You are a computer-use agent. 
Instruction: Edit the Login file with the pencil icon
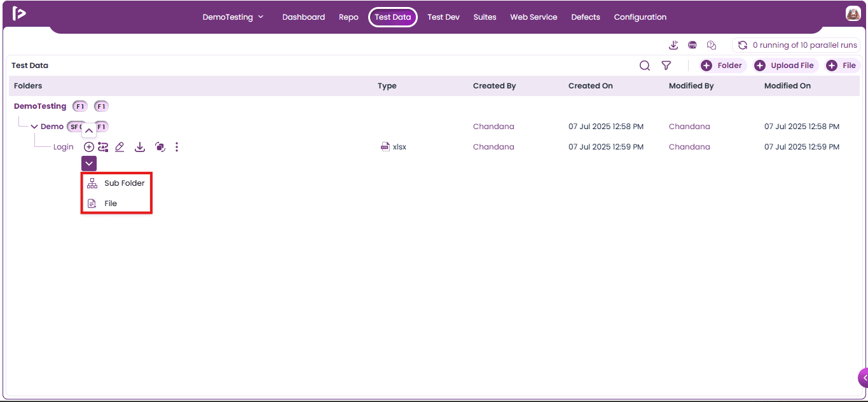120,147
